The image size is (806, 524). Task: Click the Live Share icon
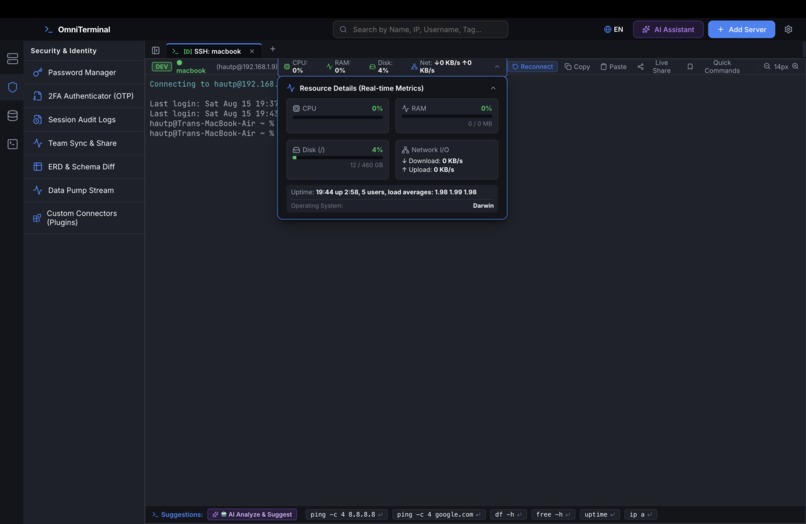click(x=640, y=66)
